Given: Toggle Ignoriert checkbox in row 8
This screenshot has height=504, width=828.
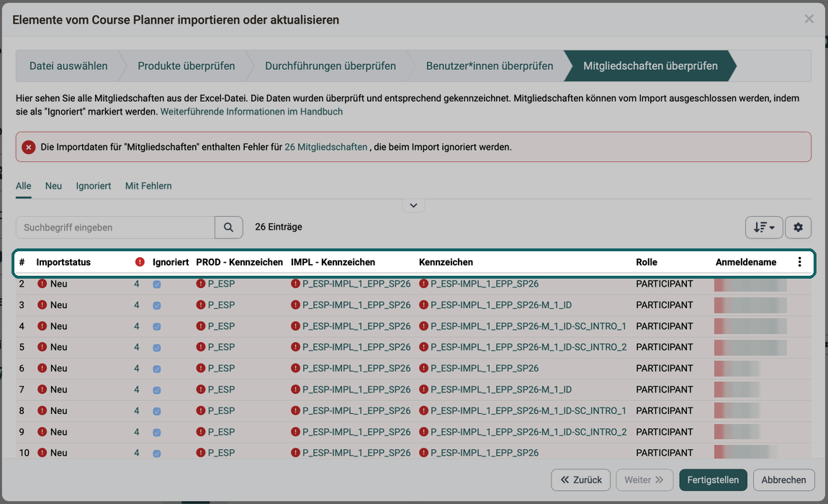Looking at the screenshot, I should tap(157, 411).
